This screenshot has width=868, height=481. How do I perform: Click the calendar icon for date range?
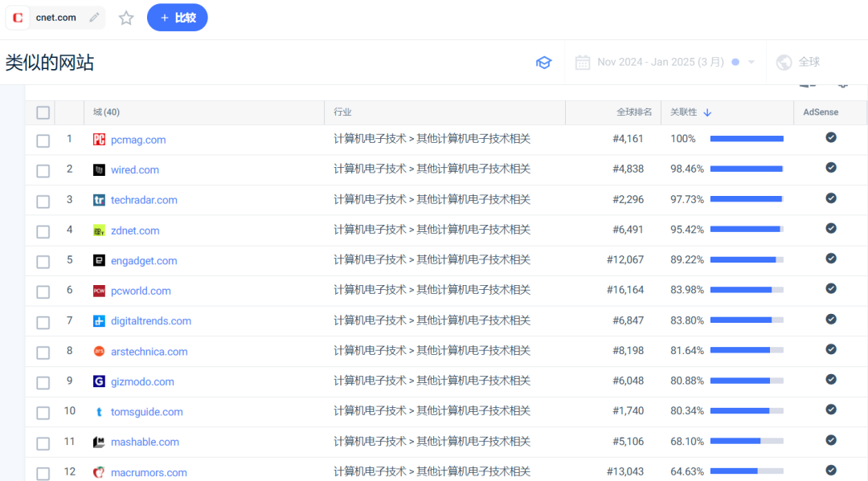tap(583, 63)
